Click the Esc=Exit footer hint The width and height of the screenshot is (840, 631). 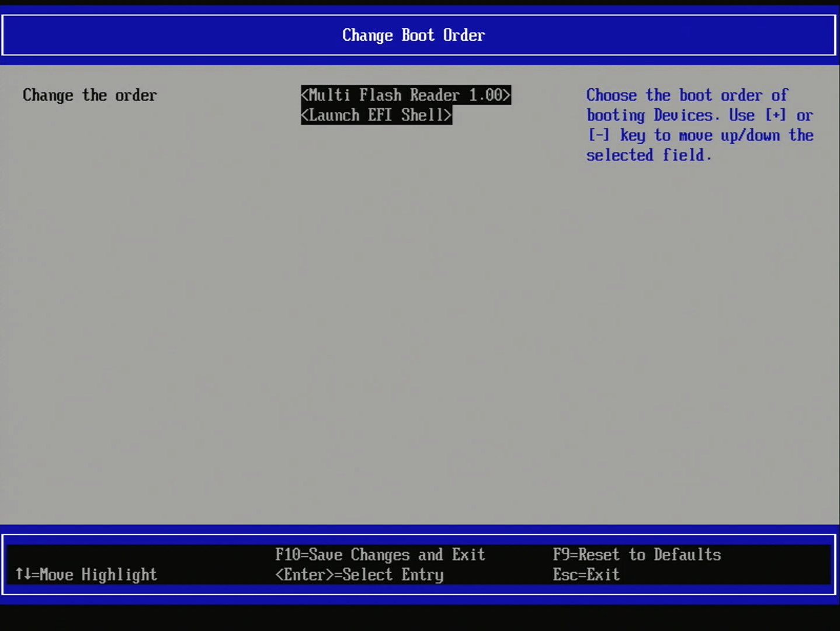(586, 575)
